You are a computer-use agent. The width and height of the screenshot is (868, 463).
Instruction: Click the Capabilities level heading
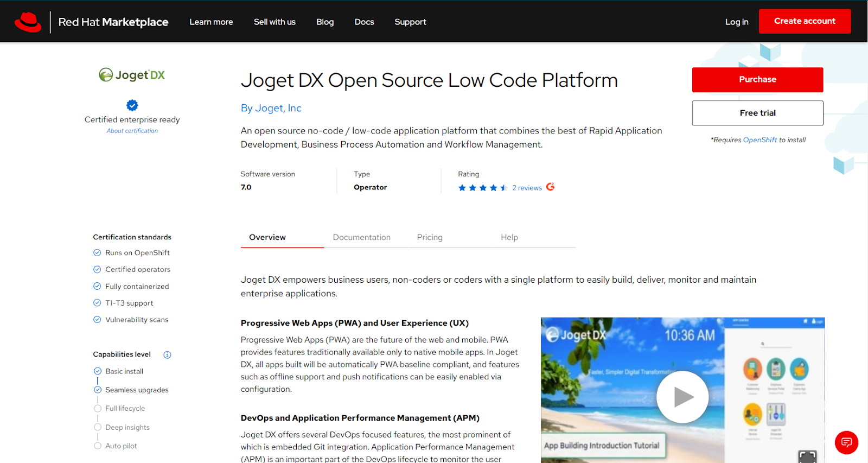pos(122,354)
